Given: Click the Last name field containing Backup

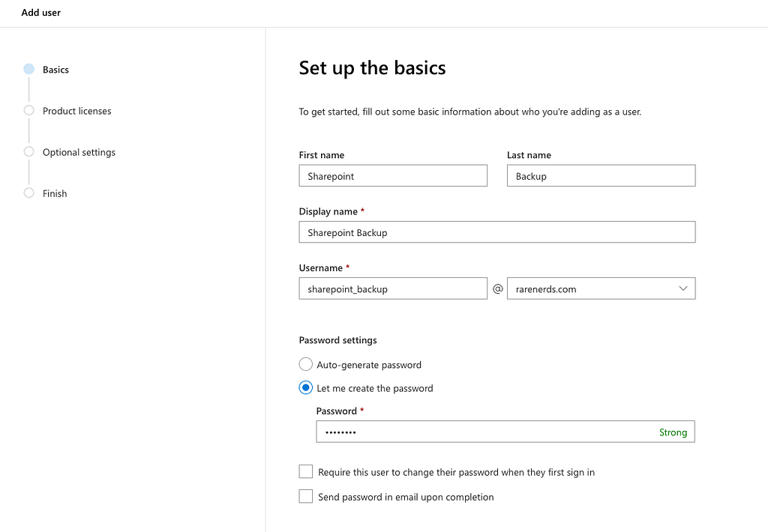Looking at the screenshot, I should [x=601, y=175].
